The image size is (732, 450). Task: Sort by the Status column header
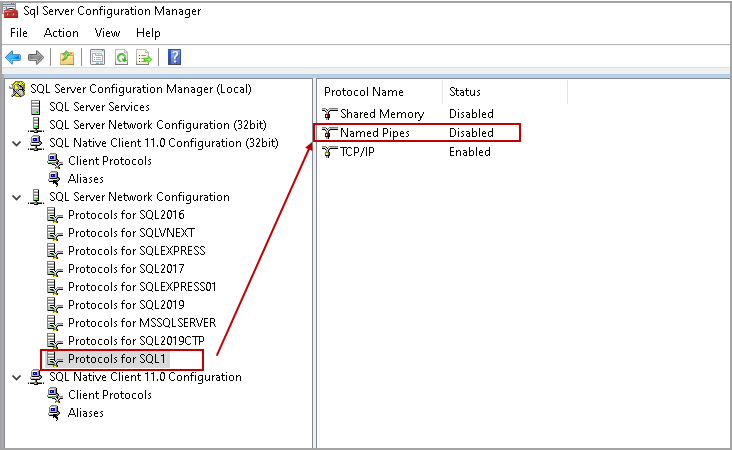[465, 92]
